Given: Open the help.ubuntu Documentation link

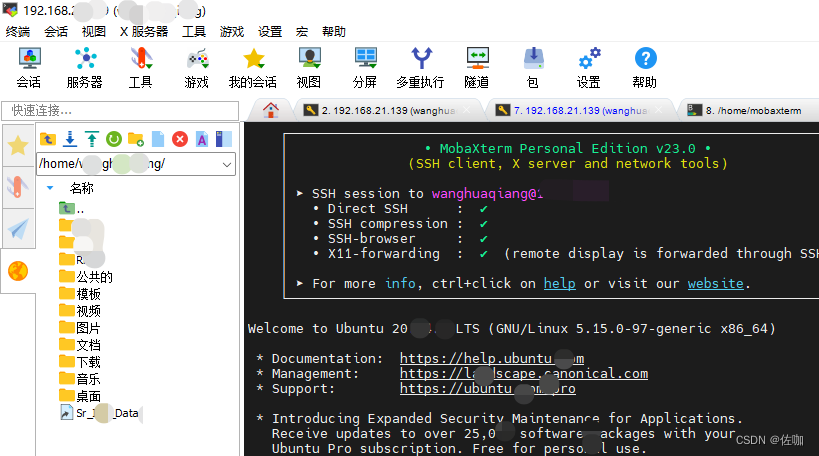Looking at the screenshot, I should [x=492, y=358].
